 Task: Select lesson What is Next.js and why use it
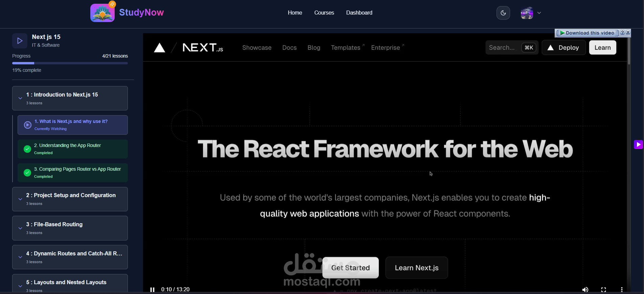pyautogui.click(x=73, y=125)
